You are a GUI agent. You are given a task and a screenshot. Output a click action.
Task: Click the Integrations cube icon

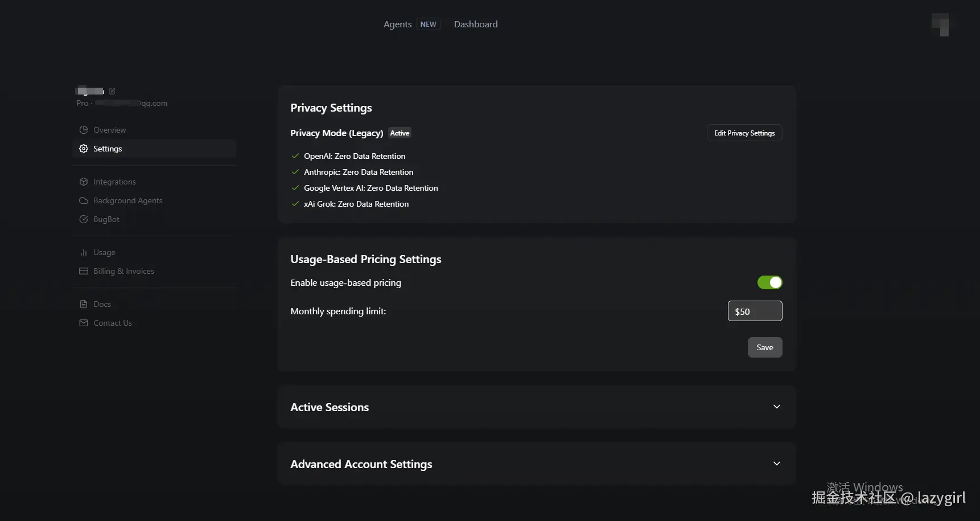(84, 182)
